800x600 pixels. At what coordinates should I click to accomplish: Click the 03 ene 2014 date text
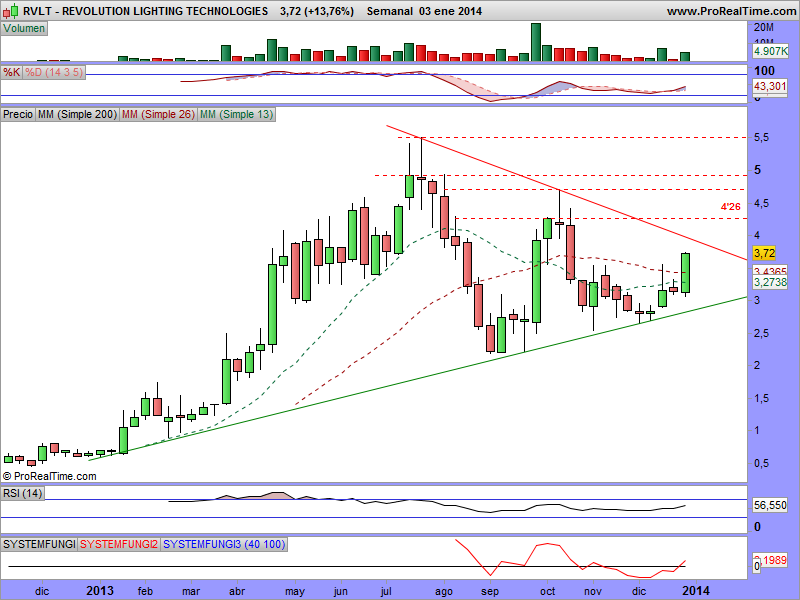click(x=451, y=11)
